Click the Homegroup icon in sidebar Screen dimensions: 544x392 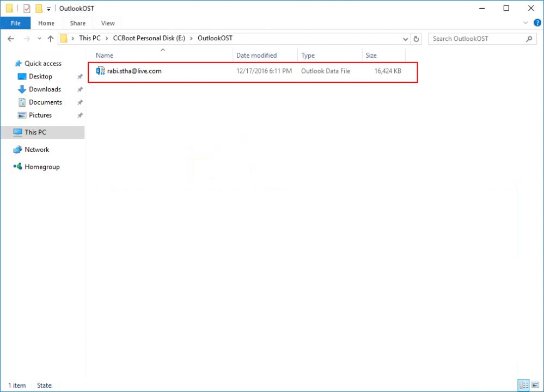pos(17,167)
